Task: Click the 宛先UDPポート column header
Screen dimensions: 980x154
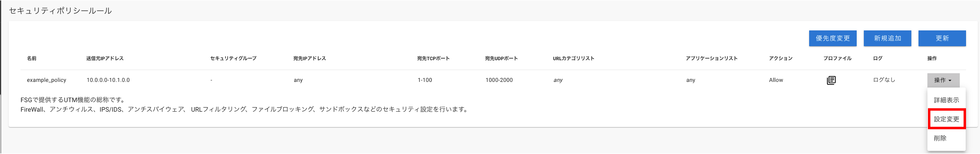Action: pyautogui.click(x=501, y=58)
